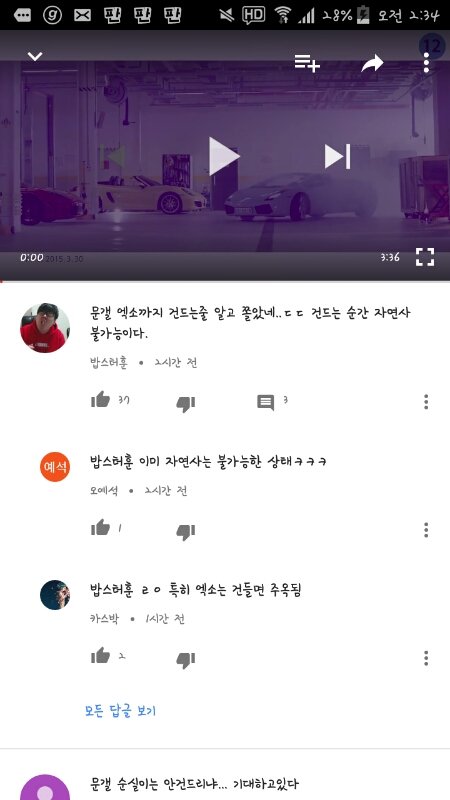The image size is (450, 800).
Task: Open the video player three-dot menu
Action: pyautogui.click(x=426, y=63)
